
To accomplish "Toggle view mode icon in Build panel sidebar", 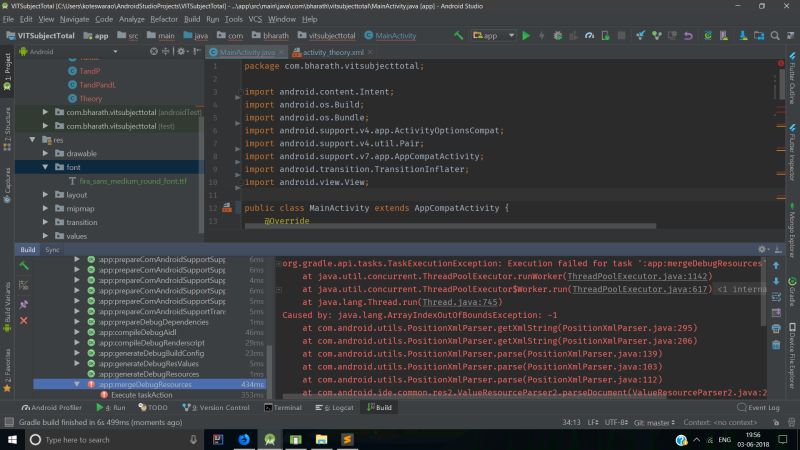I will (24, 285).
